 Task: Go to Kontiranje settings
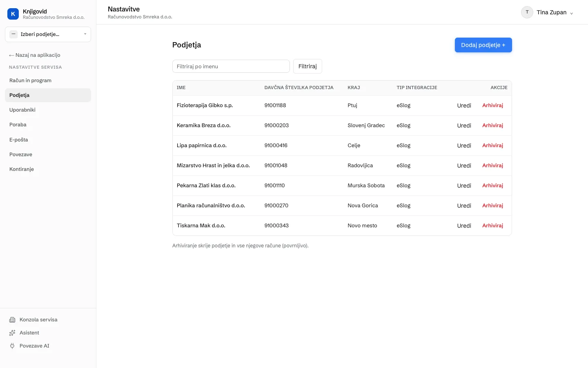(x=48, y=169)
